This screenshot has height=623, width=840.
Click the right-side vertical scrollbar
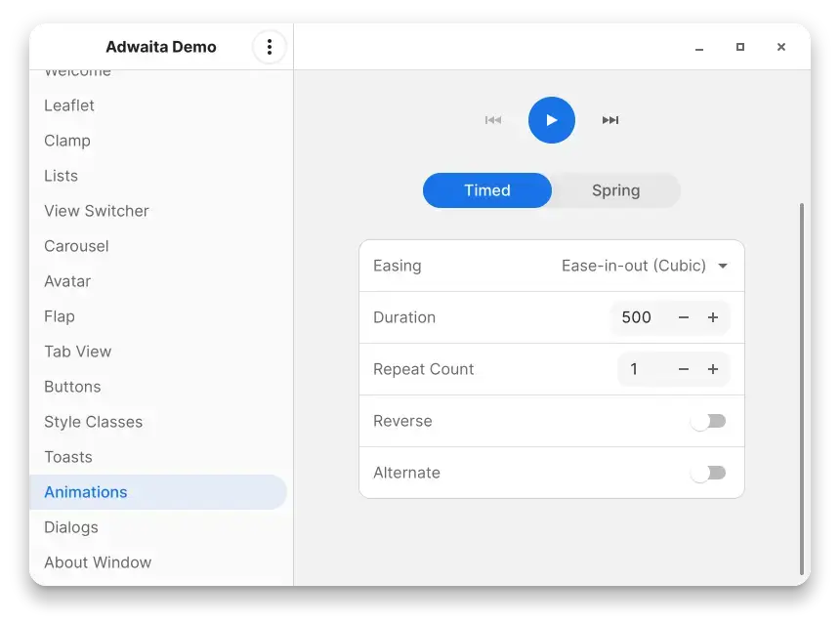click(x=802, y=389)
